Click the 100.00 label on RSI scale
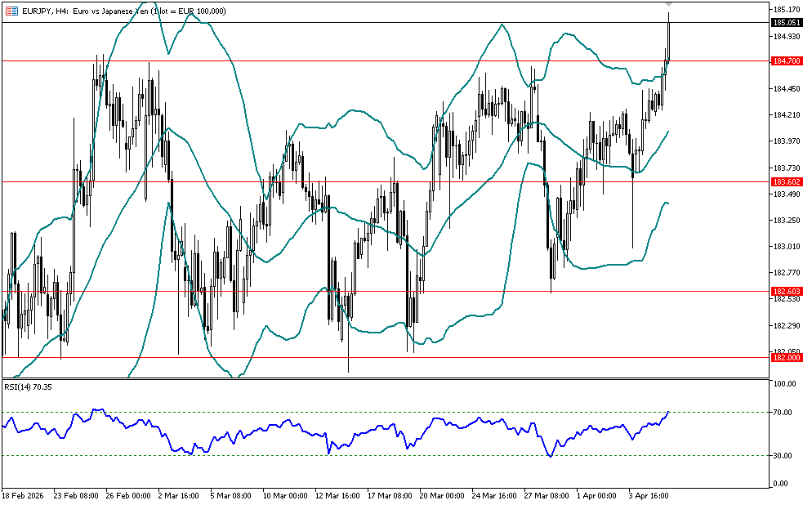 click(785, 384)
